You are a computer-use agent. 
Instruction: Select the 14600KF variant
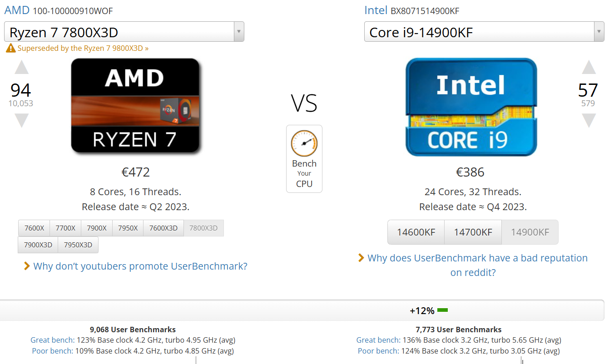[x=416, y=232]
